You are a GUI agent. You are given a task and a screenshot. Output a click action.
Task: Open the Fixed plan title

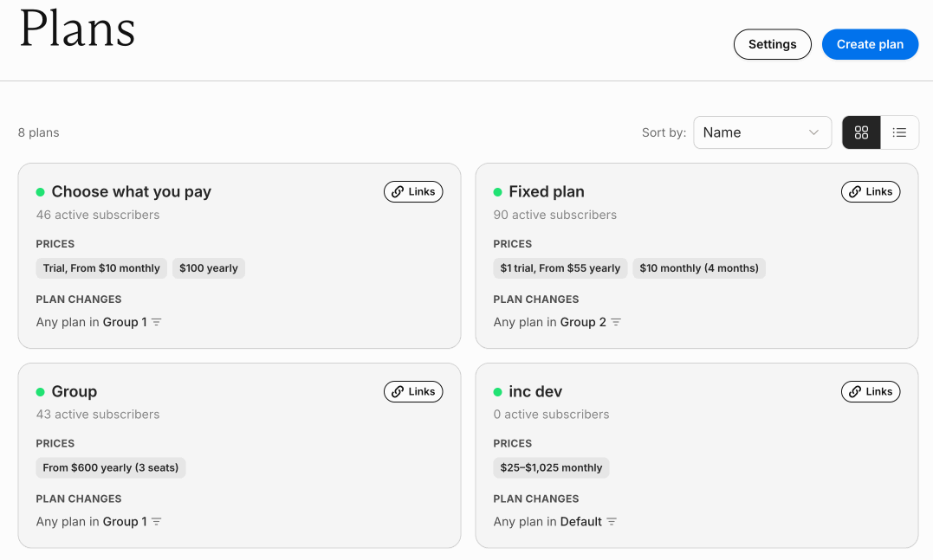[x=547, y=191]
